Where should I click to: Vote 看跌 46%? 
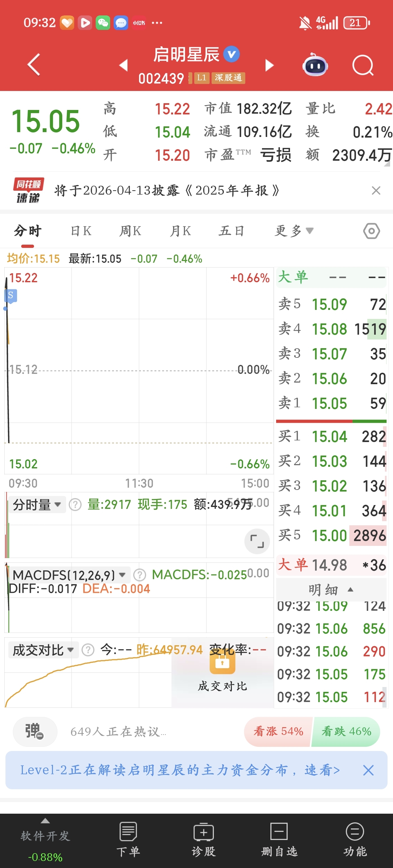coord(346,731)
